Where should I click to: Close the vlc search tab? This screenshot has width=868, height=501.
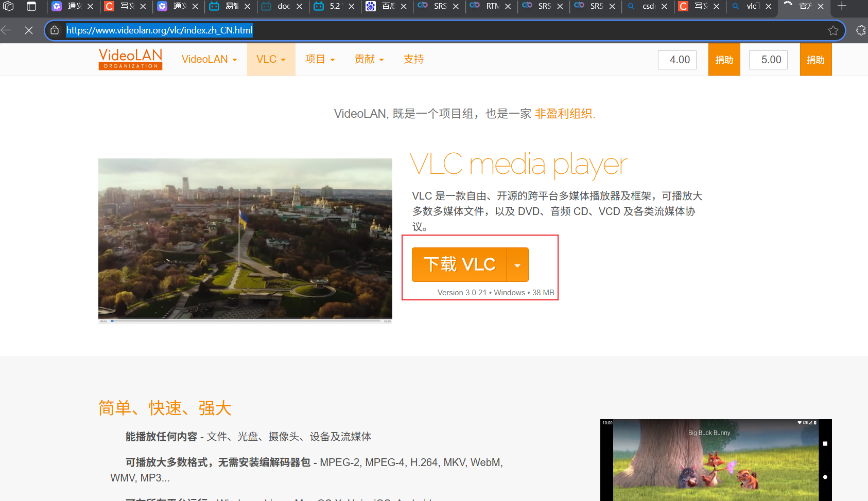[769, 6]
